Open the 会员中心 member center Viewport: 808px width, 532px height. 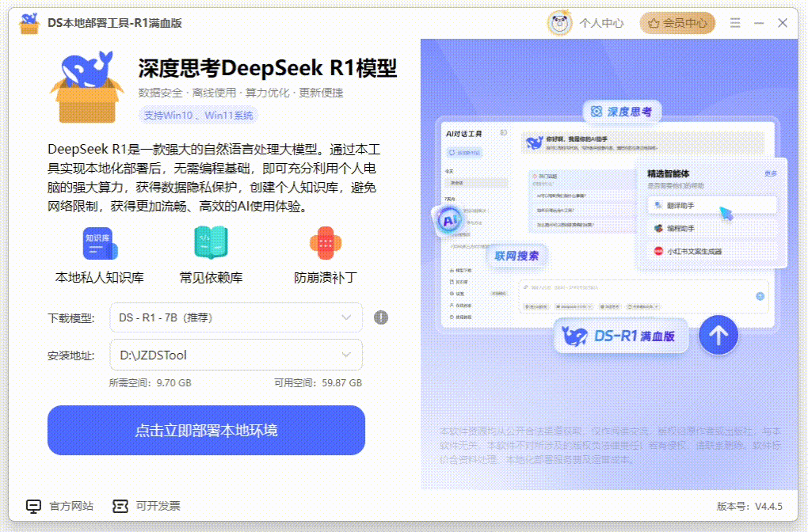(x=677, y=23)
